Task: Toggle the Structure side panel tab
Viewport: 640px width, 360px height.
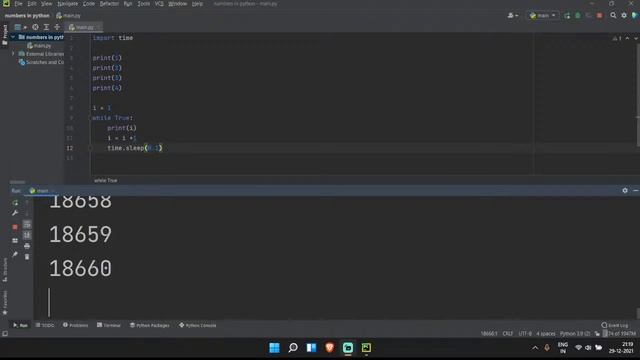Action: (5, 270)
